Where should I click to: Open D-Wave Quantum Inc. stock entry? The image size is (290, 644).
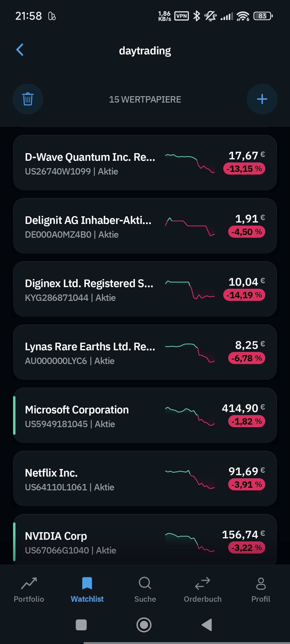tap(90, 163)
